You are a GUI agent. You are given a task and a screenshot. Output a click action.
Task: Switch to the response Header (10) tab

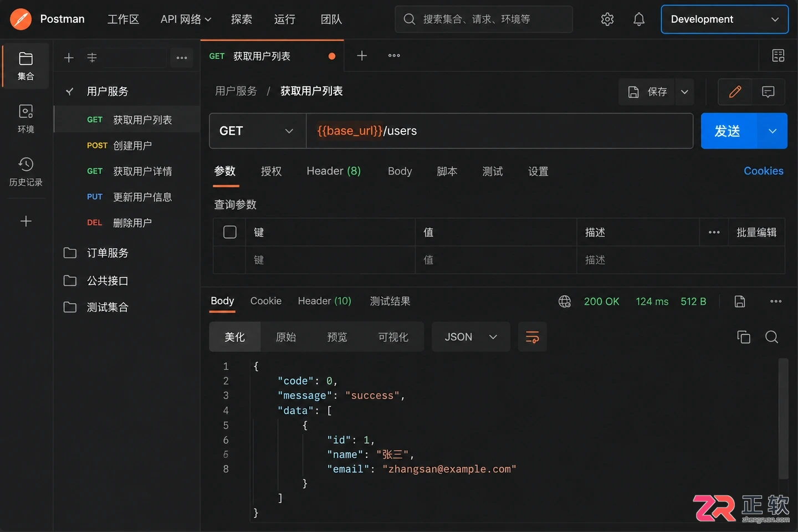[325, 301]
